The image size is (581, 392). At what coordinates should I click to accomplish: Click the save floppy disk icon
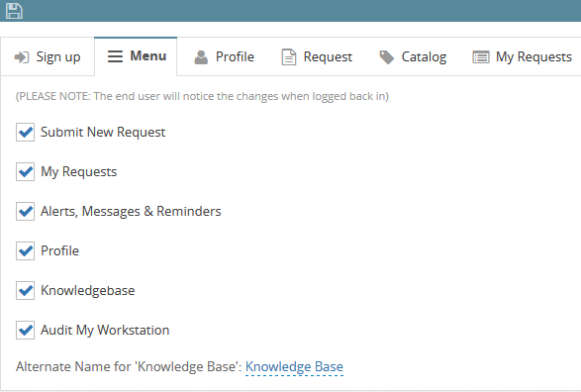[x=14, y=11]
